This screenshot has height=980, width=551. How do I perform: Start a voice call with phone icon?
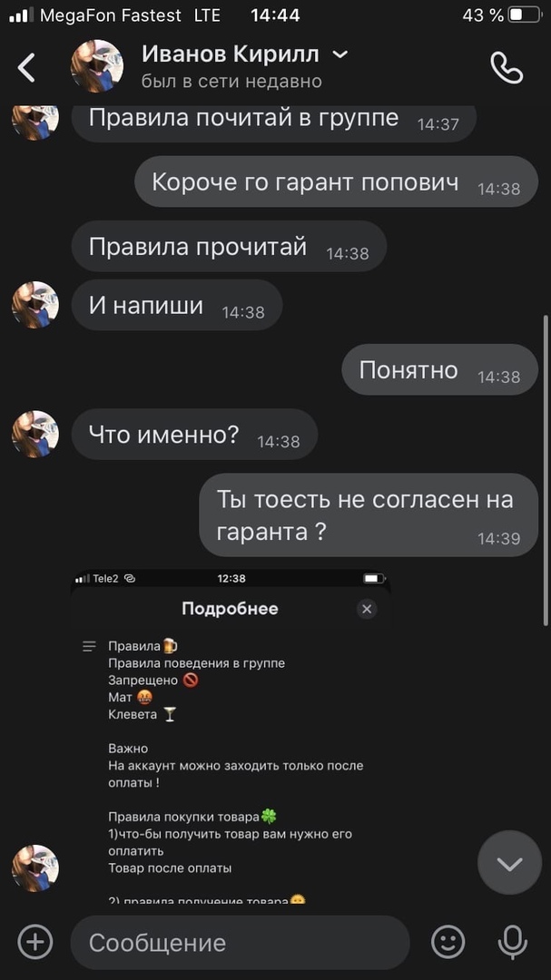click(x=506, y=67)
